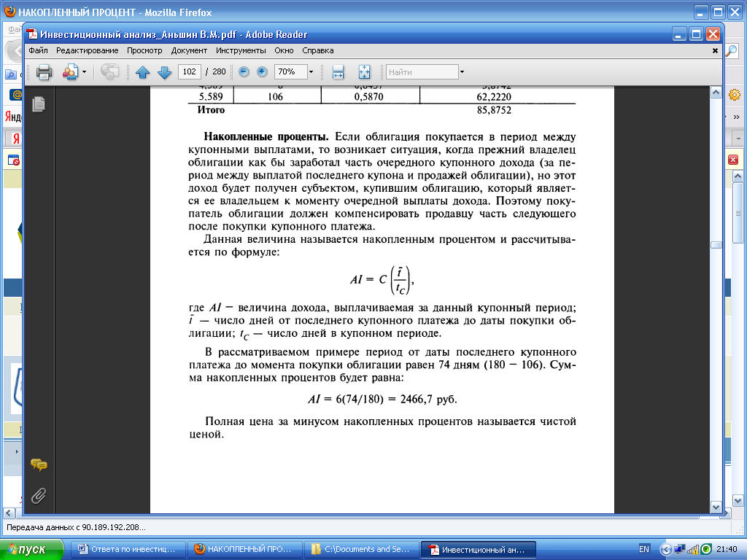Click the orange gear icon in Firefox
The image size is (747, 560).
pos(734,95)
